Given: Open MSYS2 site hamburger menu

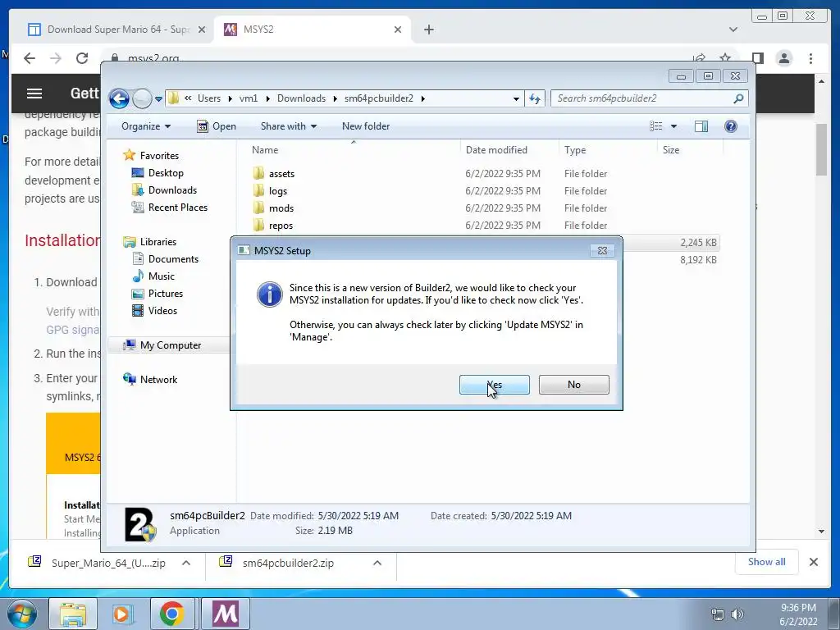Looking at the screenshot, I should [34, 94].
